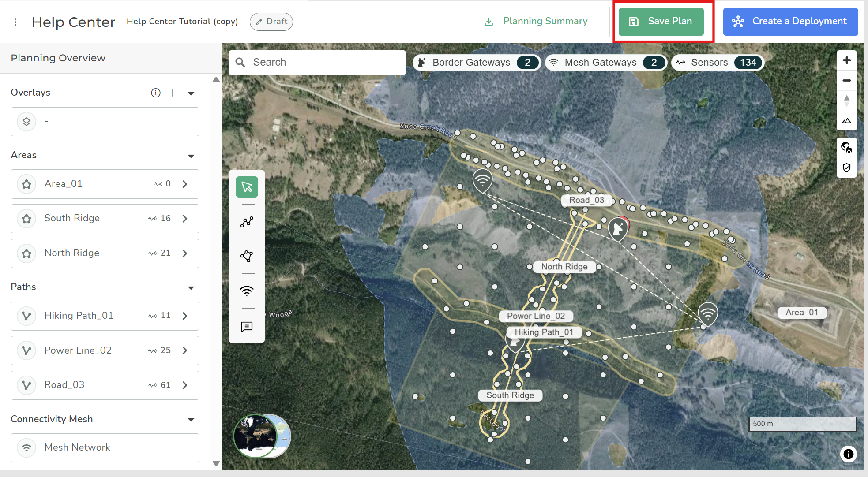Click Create a Deployment button
868x477 pixels.
[x=790, y=22]
